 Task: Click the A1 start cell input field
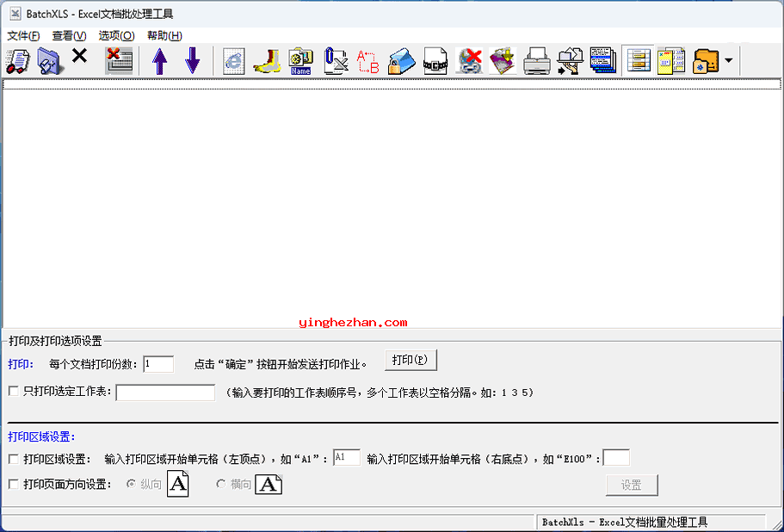coord(347,457)
